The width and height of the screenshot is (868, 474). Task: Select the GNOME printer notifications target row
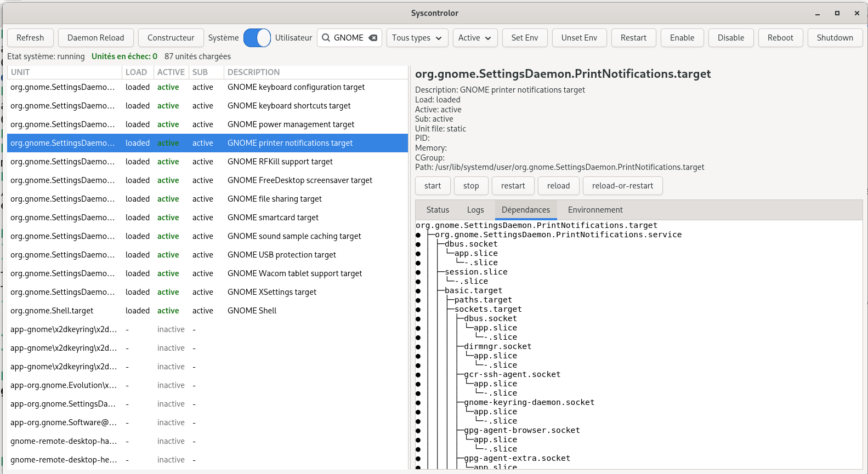[x=207, y=143]
